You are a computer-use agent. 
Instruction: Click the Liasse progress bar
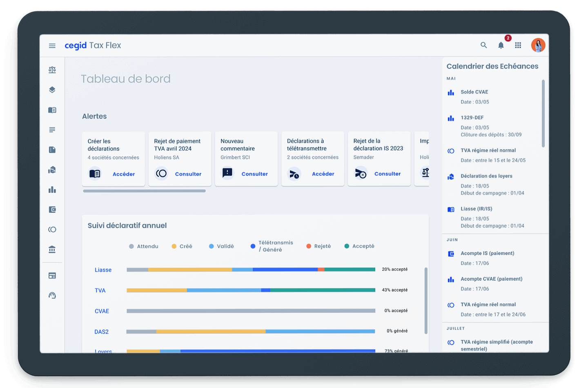(251, 270)
